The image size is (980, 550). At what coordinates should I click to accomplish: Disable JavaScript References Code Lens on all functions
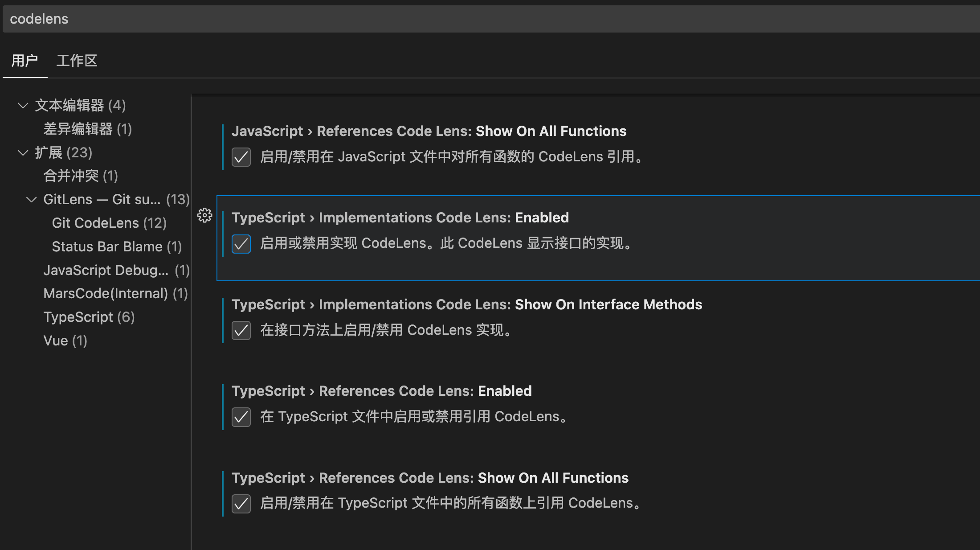point(241,157)
